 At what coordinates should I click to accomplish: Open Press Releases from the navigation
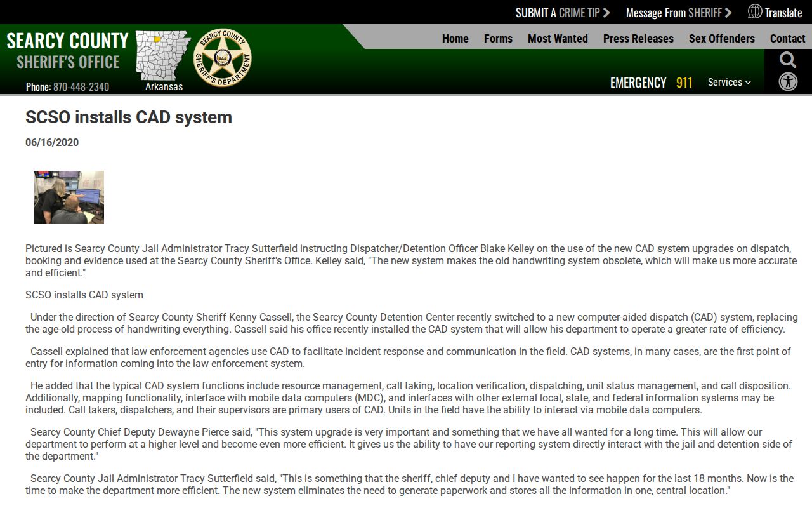click(638, 38)
